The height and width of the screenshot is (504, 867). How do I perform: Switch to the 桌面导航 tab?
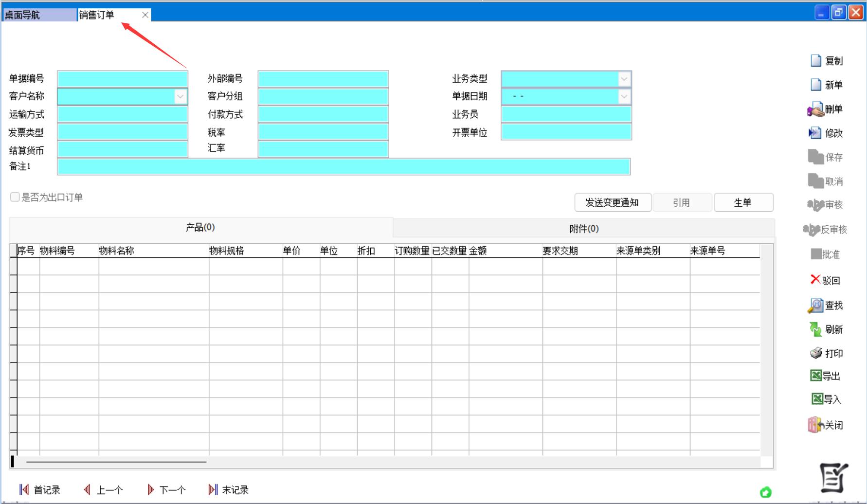pos(39,15)
